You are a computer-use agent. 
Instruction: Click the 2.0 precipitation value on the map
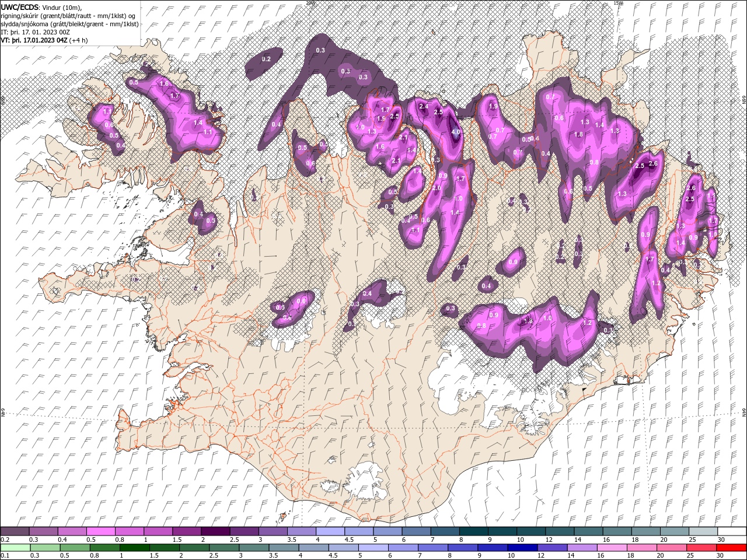[437, 188]
